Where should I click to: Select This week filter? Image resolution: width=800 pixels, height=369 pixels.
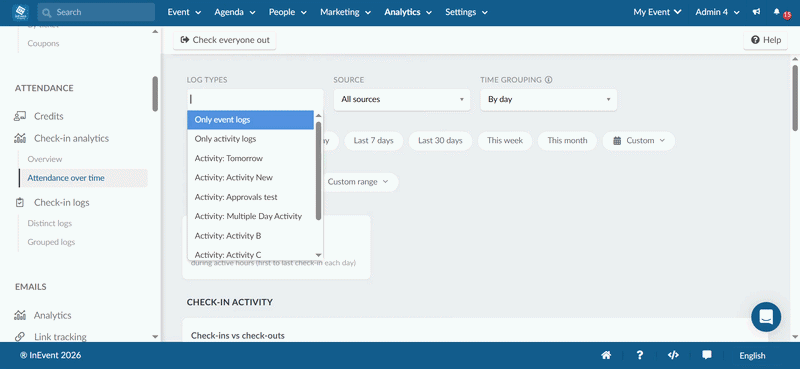[505, 141]
